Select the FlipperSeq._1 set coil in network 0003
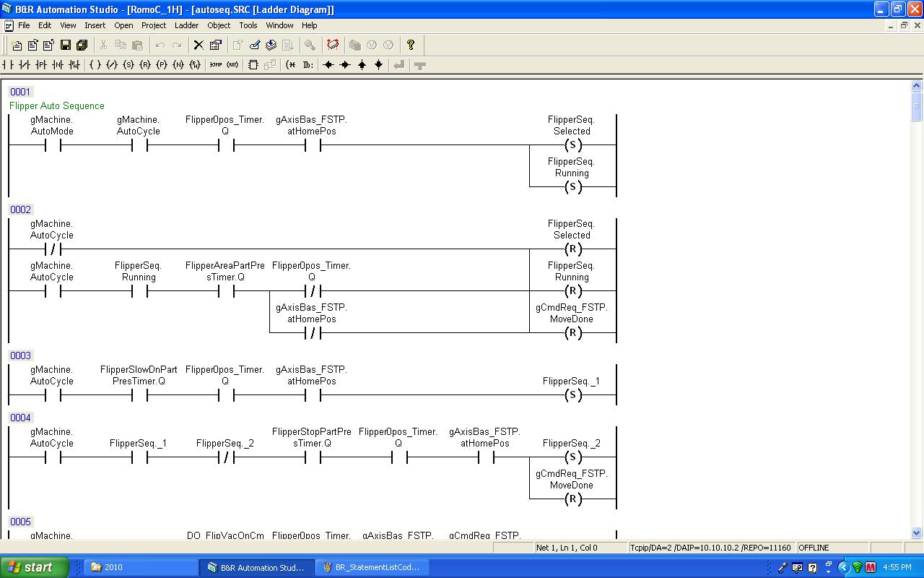924x578 pixels. coord(572,395)
